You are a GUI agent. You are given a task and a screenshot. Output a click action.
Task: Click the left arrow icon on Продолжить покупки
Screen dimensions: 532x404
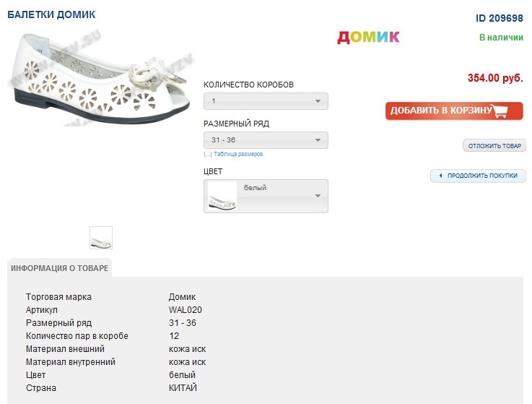(440, 176)
